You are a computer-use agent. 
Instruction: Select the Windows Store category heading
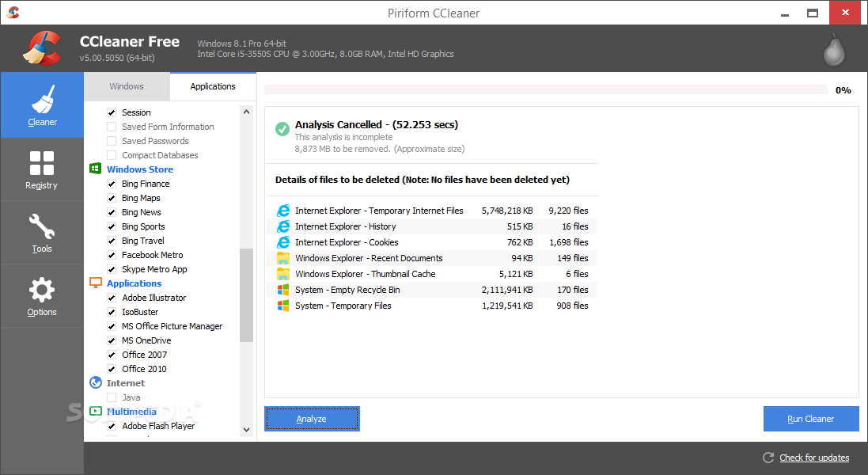tap(140, 169)
